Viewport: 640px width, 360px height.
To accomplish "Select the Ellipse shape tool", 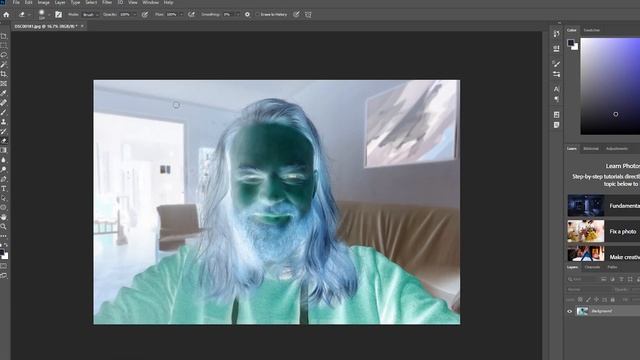I will tap(4, 208).
